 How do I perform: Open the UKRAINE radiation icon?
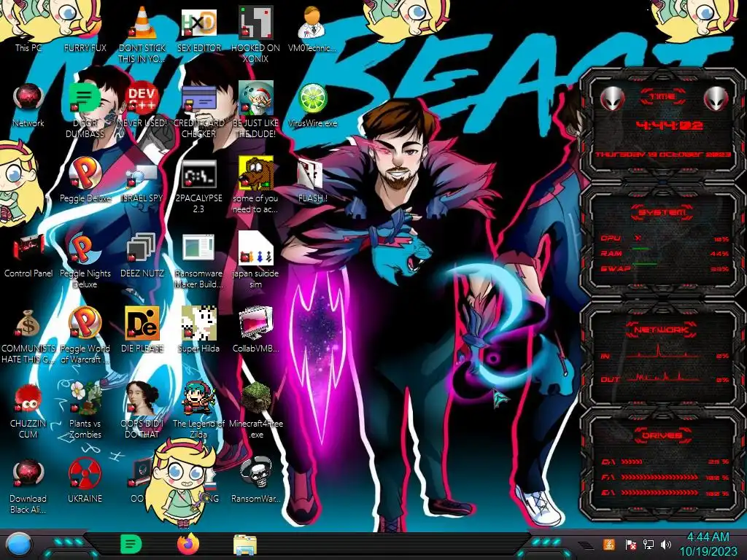[x=85, y=481]
